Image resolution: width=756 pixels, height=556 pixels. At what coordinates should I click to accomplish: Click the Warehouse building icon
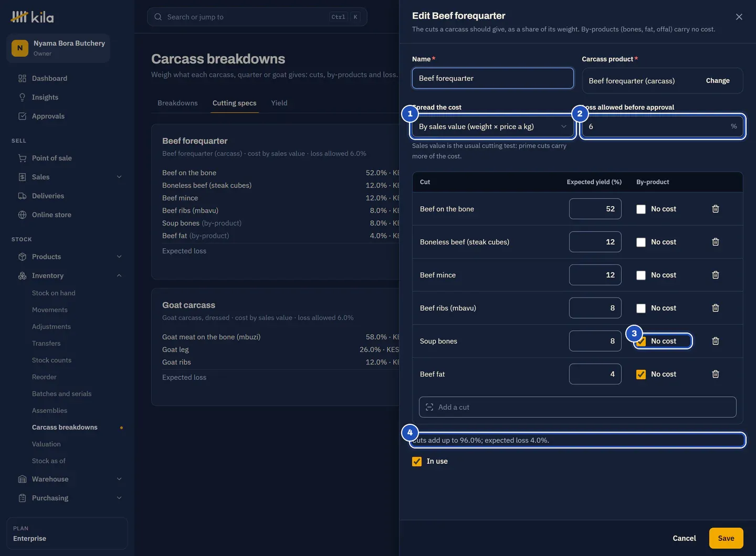[x=22, y=479]
